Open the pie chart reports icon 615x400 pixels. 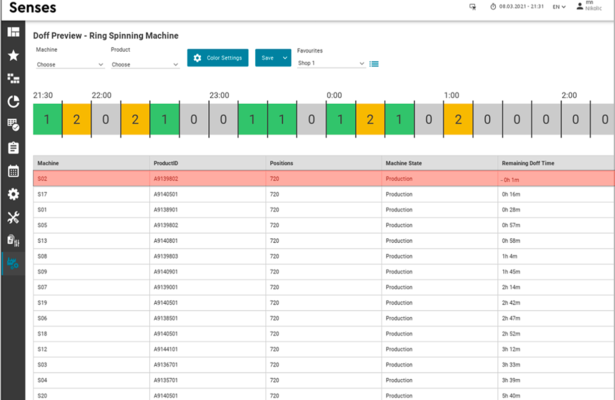[x=13, y=101]
